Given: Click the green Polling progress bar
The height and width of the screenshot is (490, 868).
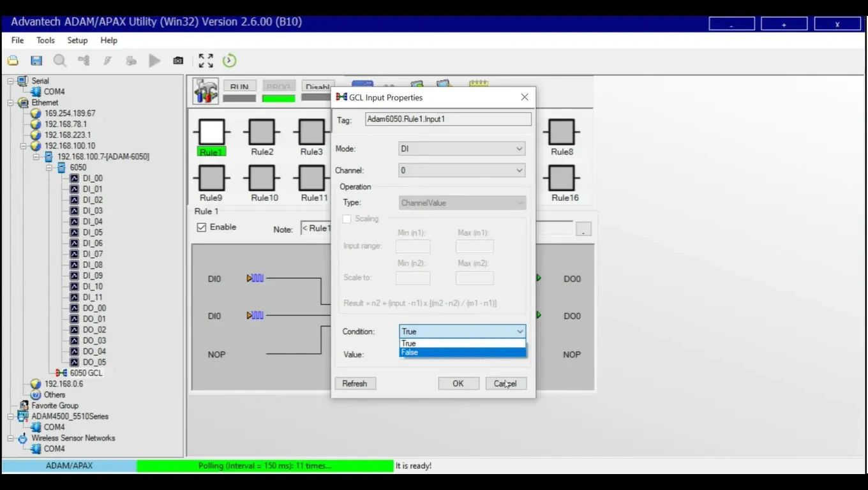Looking at the screenshot, I should [265, 466].
